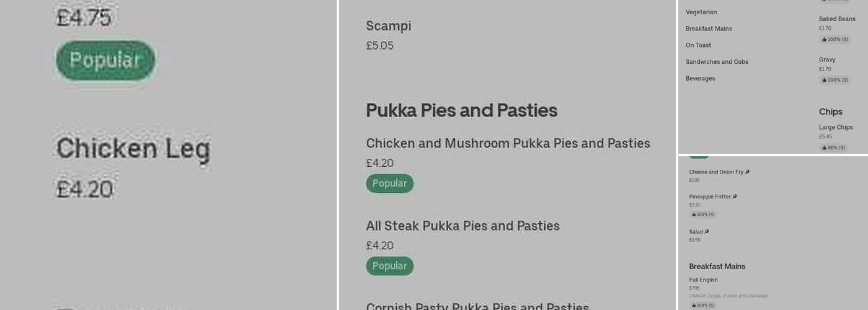The height and width of the screenshot is (310, 868).
Task: Open the Chicken Leg menu item
Action: (x=133, y=149)
